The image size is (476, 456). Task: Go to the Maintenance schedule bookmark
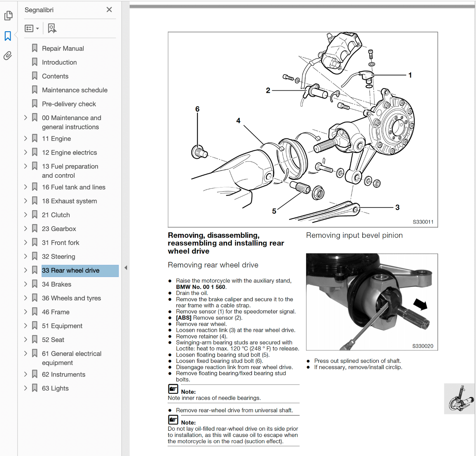coord(74,90)
